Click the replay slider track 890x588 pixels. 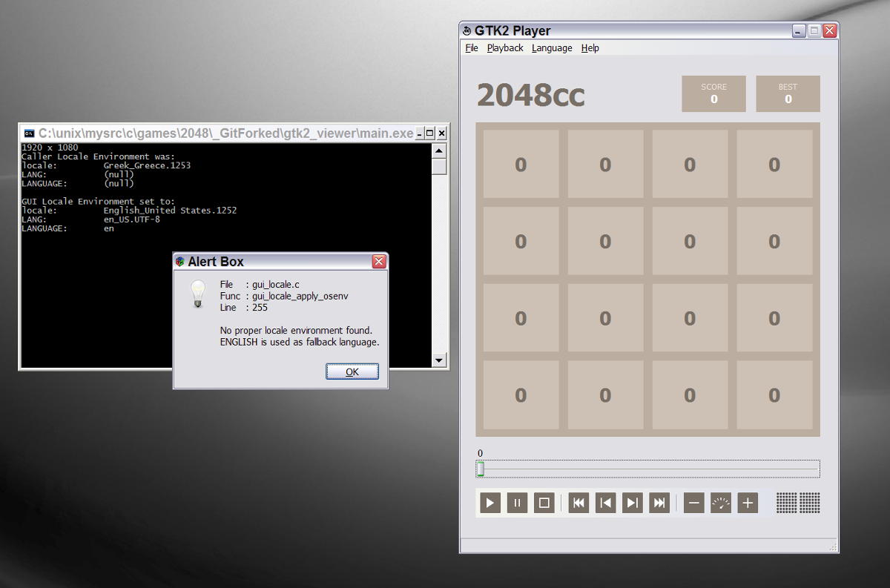coord(648,469)
